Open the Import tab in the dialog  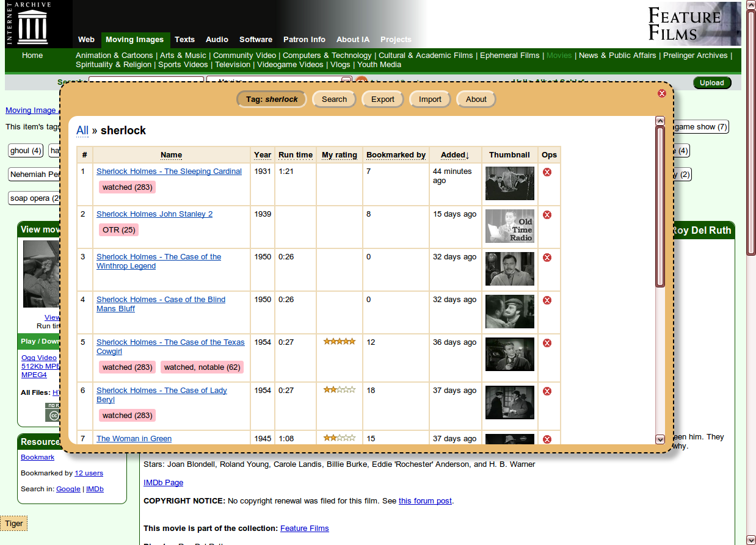[430, 99]
